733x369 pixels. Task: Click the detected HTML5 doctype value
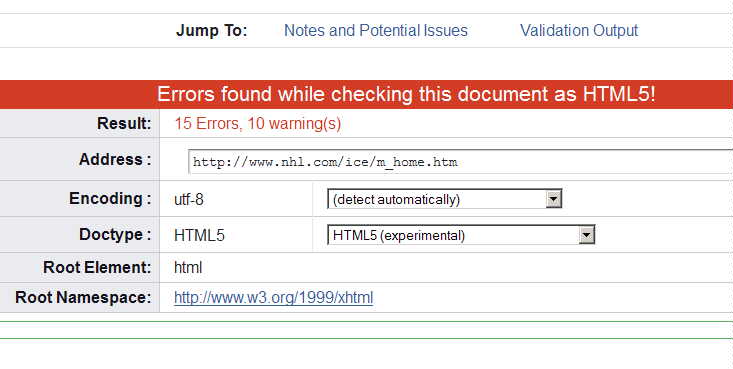[199, 235]
